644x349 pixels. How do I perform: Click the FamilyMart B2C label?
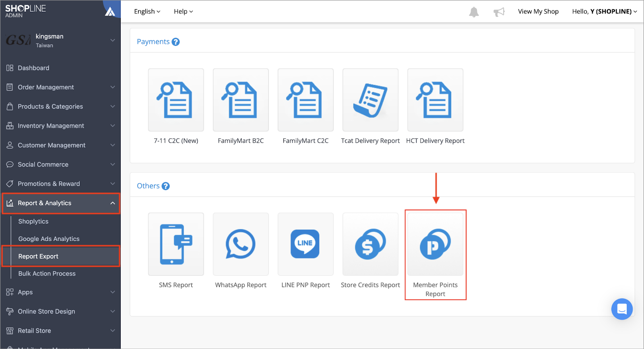coord(241,141)
